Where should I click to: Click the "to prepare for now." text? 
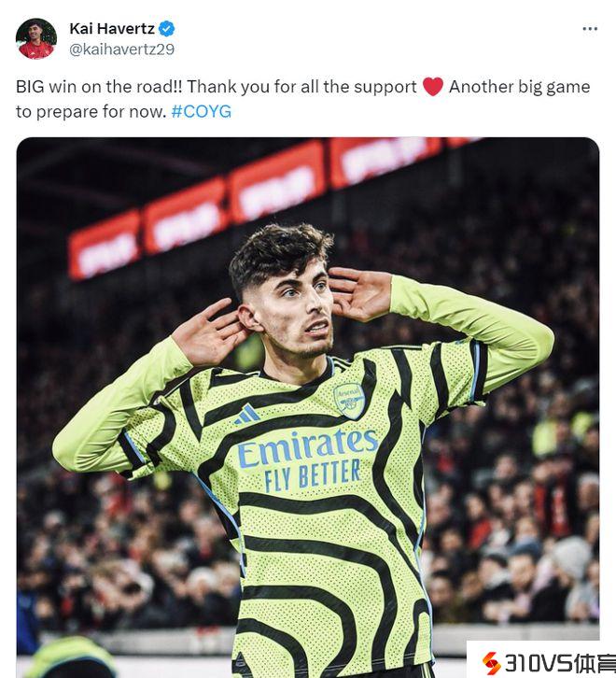coord(91,112)
